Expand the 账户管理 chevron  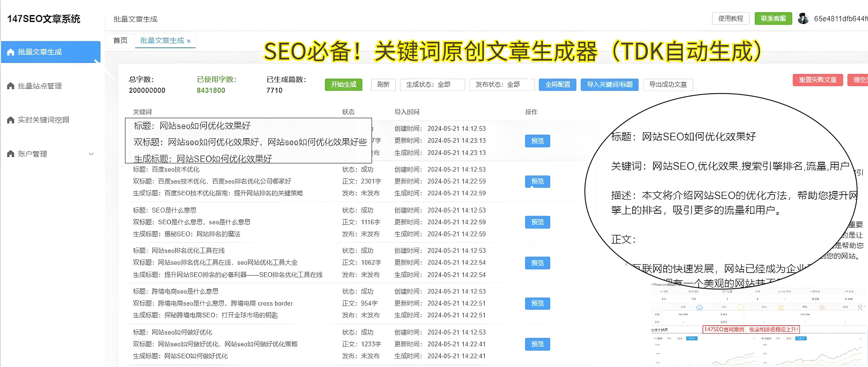click(x=91, y=154)
